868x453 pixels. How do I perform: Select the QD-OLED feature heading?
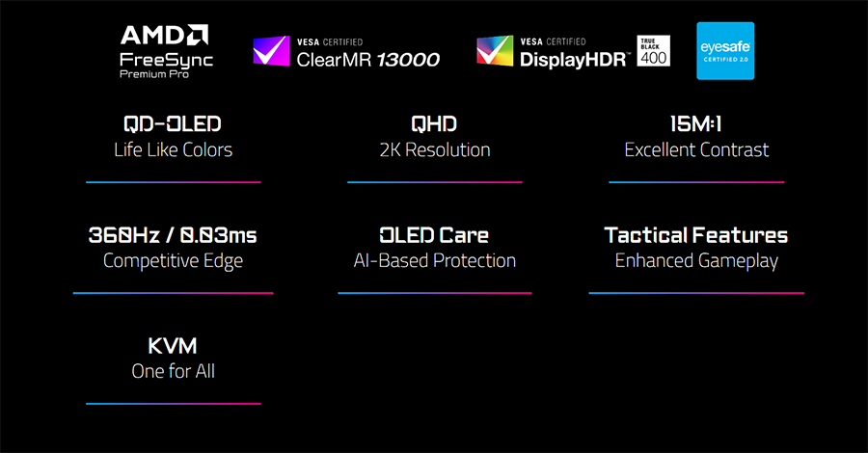[173, 124]
